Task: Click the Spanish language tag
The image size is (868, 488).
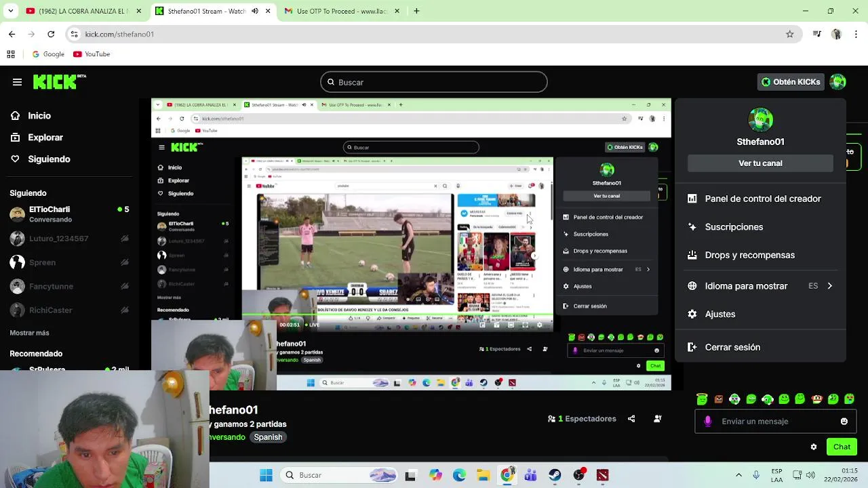Action: pyautogui.click(x=268, y=437)
